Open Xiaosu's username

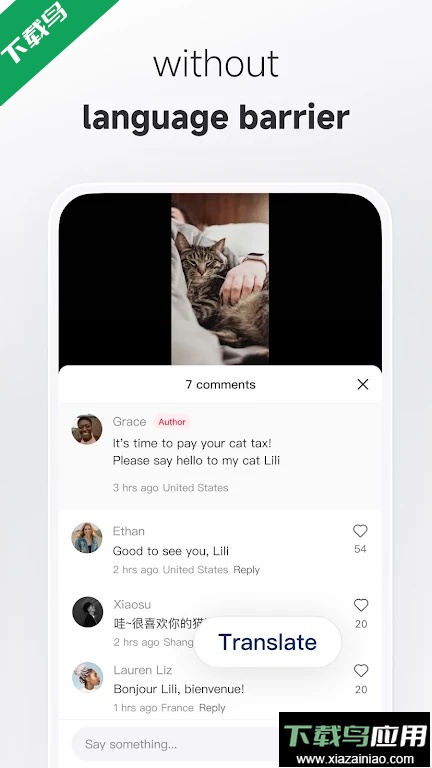click(x=132, y=604)
